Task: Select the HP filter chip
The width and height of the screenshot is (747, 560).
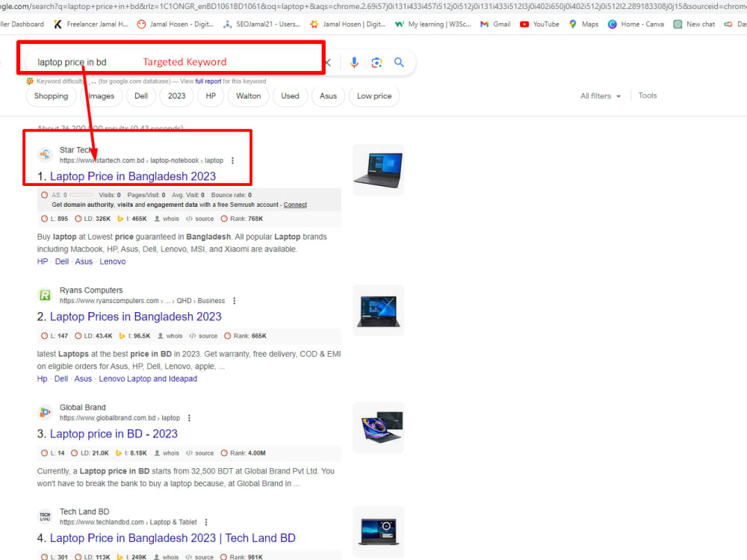Action: (x=211, y=96)
